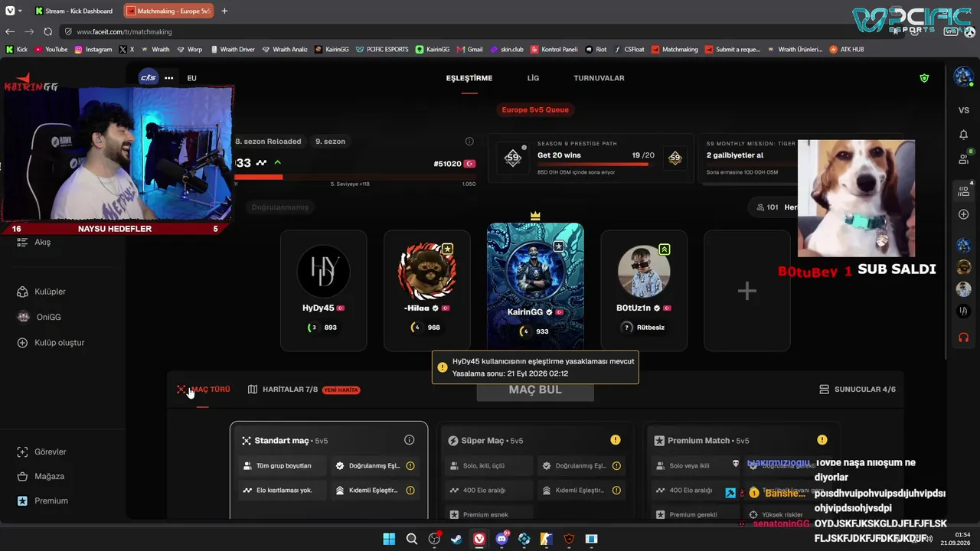The width and height of the screenshot is (980, 551).
Task: Click the headphones icon in right sidebar
Action: tap(964, 337)
